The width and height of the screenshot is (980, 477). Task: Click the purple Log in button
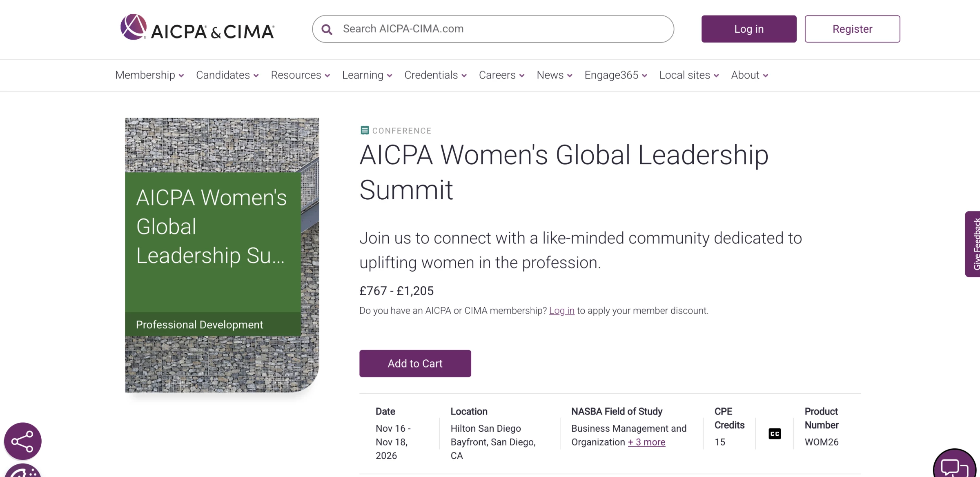click(749, 29)
